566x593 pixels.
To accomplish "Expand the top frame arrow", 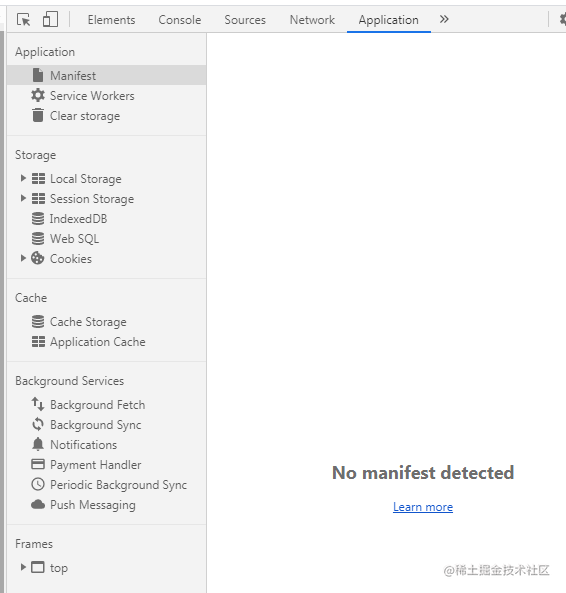I will 23,567.
